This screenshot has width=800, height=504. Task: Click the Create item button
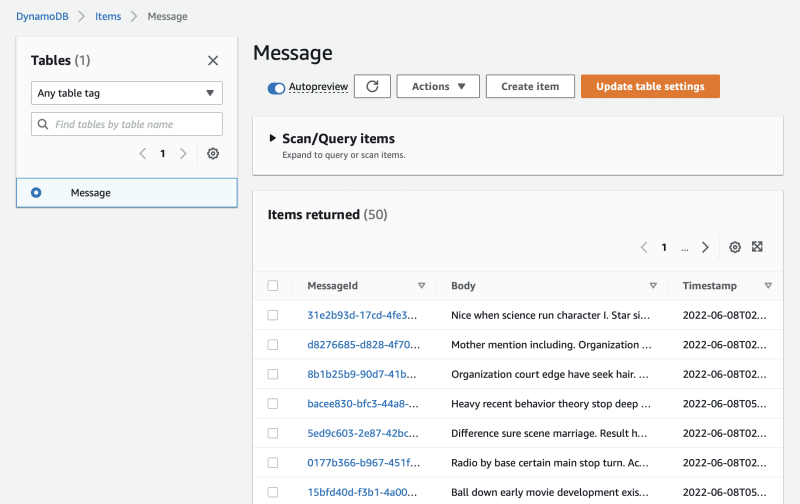(530, 86)
